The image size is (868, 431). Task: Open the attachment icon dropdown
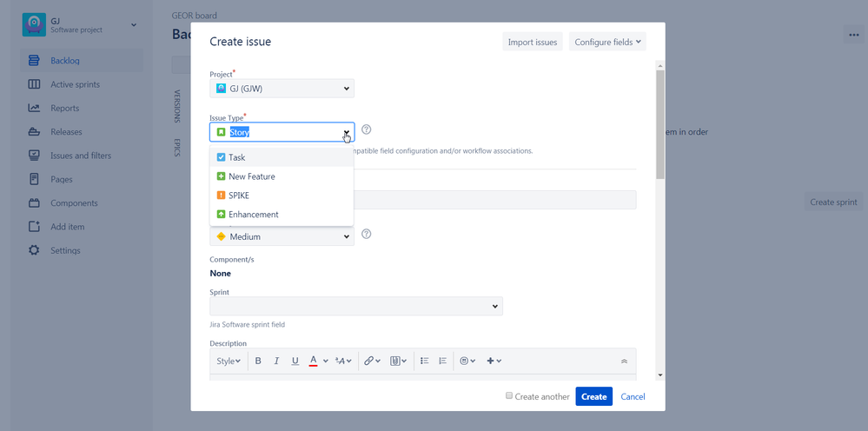tap(398, 361)
